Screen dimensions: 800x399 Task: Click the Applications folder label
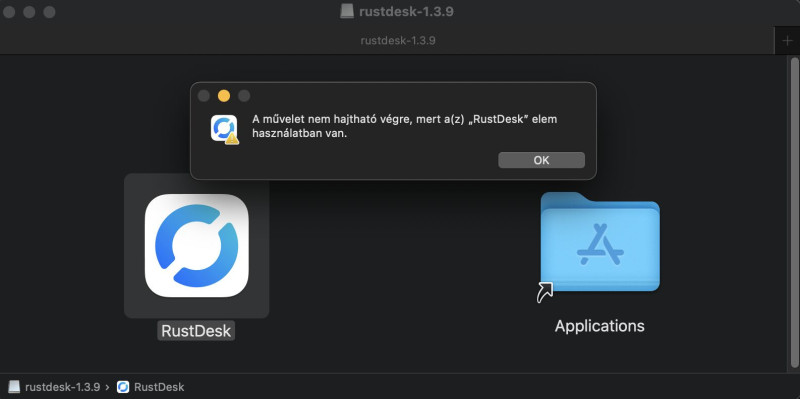pyautogui.click(x=599, y=326)
